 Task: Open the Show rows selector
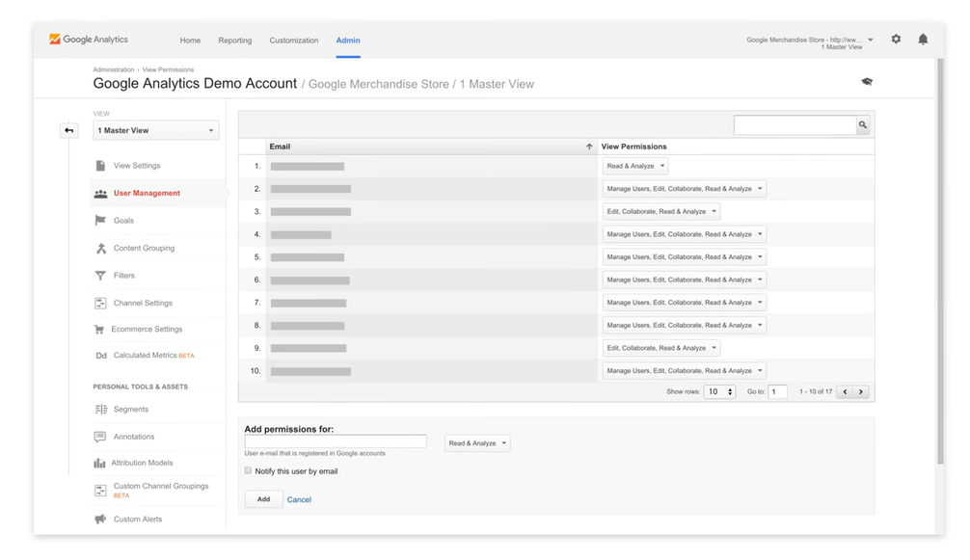click(x=719, y=391)
